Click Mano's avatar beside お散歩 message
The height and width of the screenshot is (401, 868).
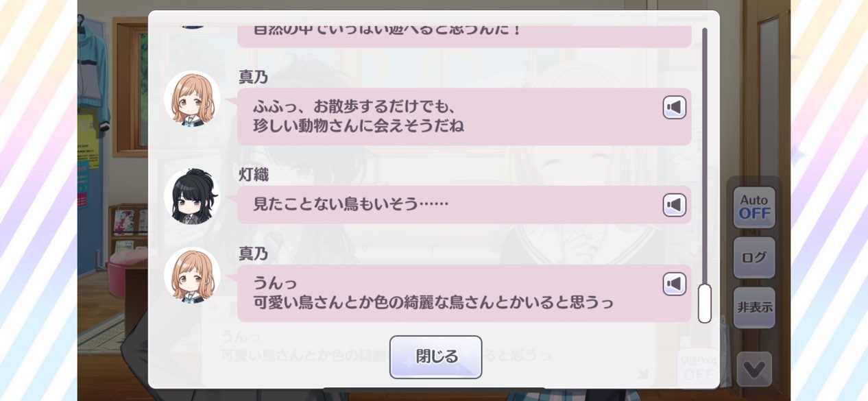(192, 99)
